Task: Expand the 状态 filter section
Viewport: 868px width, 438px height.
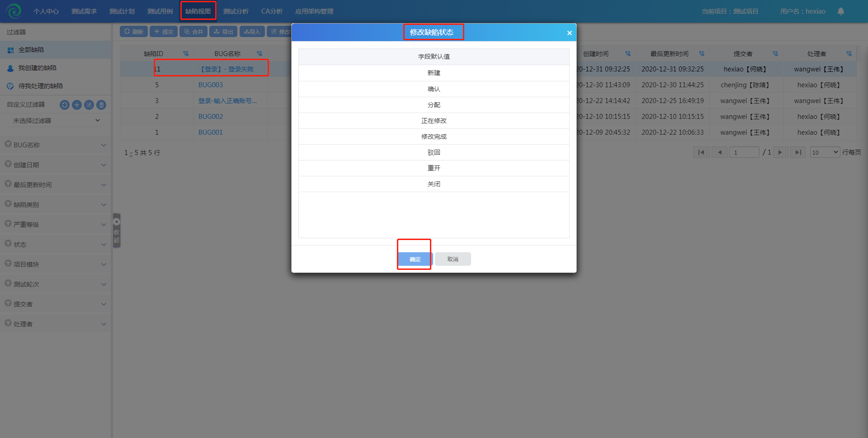Action: pyautogui.click(x=56, y=245)
